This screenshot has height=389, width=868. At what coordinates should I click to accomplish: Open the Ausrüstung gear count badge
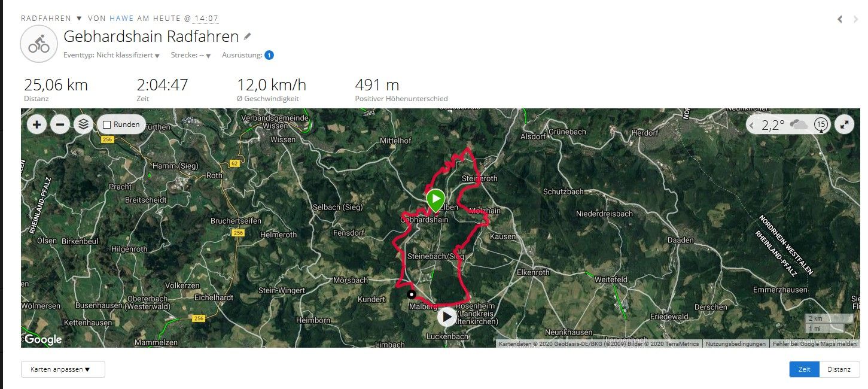tap(269, 55)
